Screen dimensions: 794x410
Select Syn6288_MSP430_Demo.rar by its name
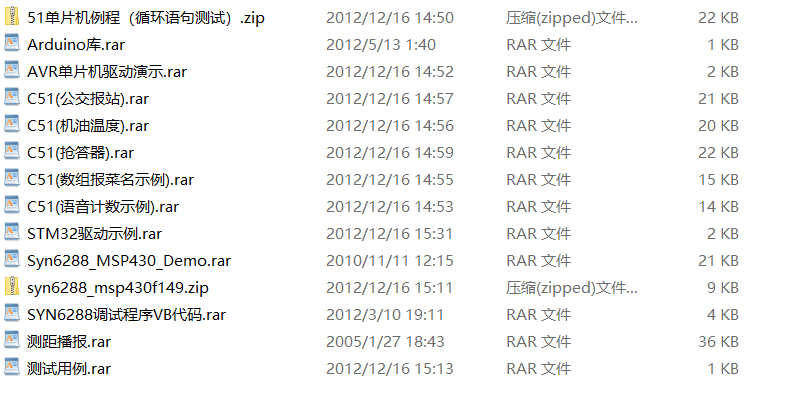coord(129,261)
